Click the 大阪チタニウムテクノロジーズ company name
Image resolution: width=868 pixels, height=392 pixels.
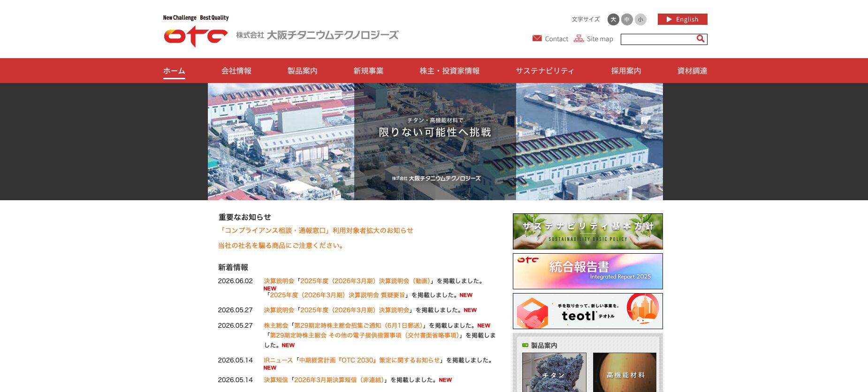coord(317,35)
